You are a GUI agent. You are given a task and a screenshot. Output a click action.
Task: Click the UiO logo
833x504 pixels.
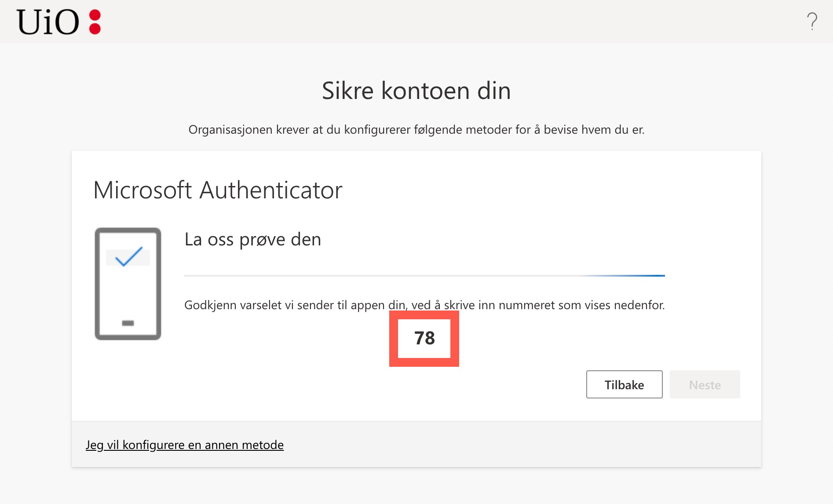(59, 22)
